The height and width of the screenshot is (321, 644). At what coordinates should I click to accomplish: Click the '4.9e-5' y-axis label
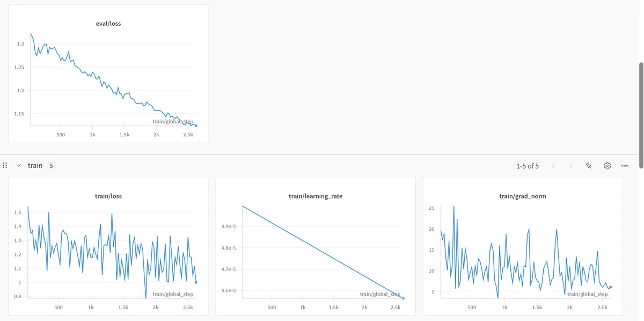pyautogui.click(x=229, y=227)
